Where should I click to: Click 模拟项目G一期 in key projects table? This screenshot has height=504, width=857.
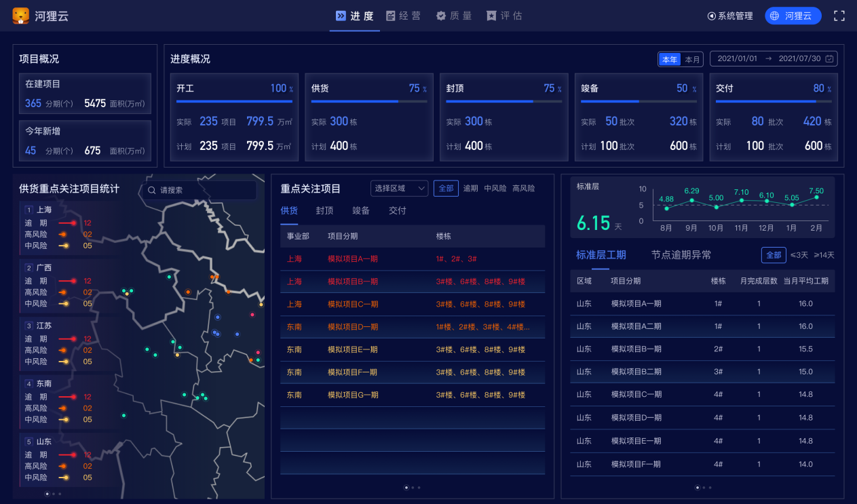[353, 395]
